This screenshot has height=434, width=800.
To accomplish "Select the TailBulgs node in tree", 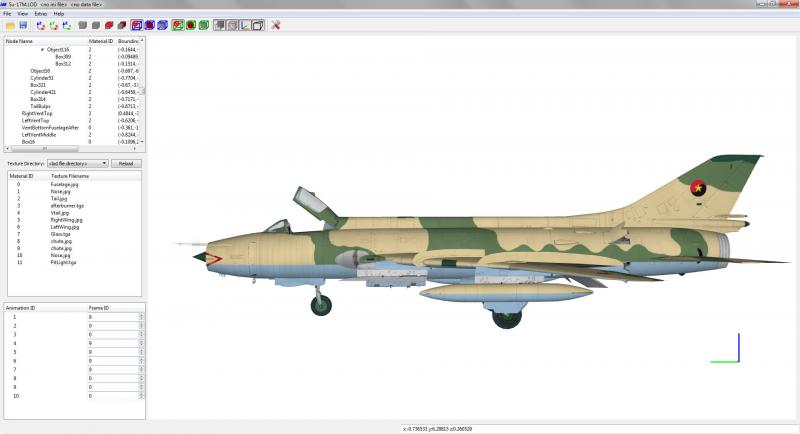I will tap(40, 107).
